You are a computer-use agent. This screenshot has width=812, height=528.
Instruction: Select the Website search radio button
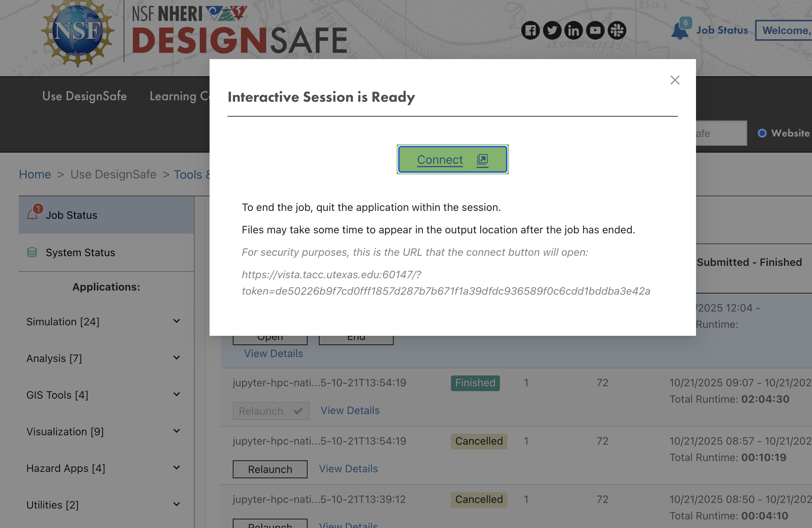coord(762,133)
